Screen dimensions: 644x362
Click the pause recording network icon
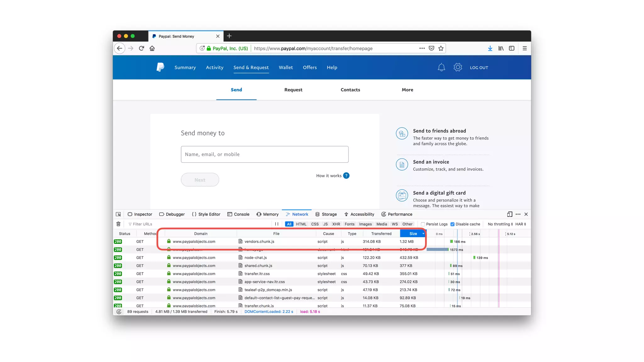pyautogui.click(x=277, y=224)
